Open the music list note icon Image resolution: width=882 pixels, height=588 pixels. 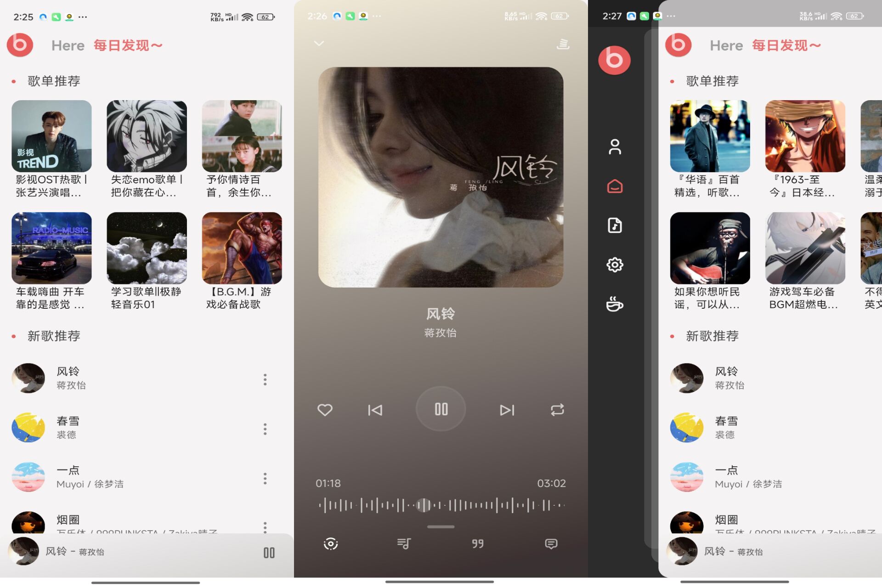coord(404,544)
